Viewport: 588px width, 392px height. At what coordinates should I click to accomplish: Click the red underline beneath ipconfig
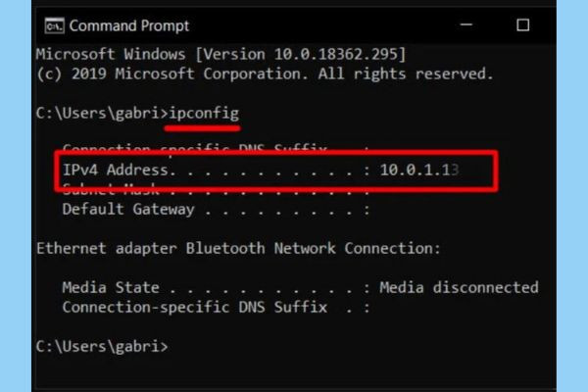203,127
